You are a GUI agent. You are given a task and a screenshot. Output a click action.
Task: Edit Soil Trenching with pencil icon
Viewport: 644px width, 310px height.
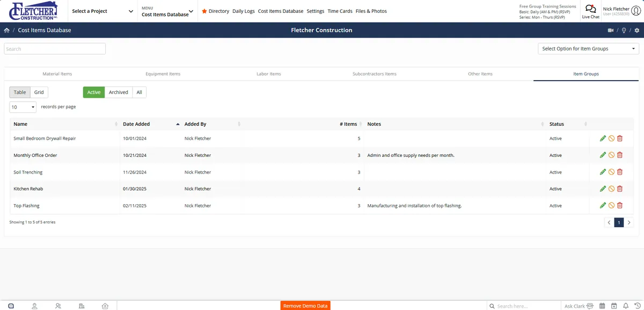coord(603,172)
